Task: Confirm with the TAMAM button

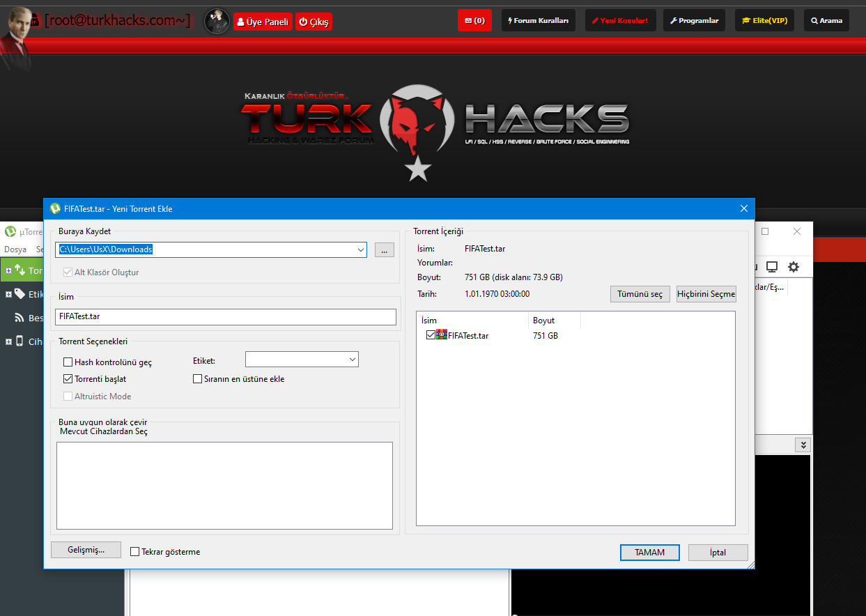Action: (x=649, y=553)
